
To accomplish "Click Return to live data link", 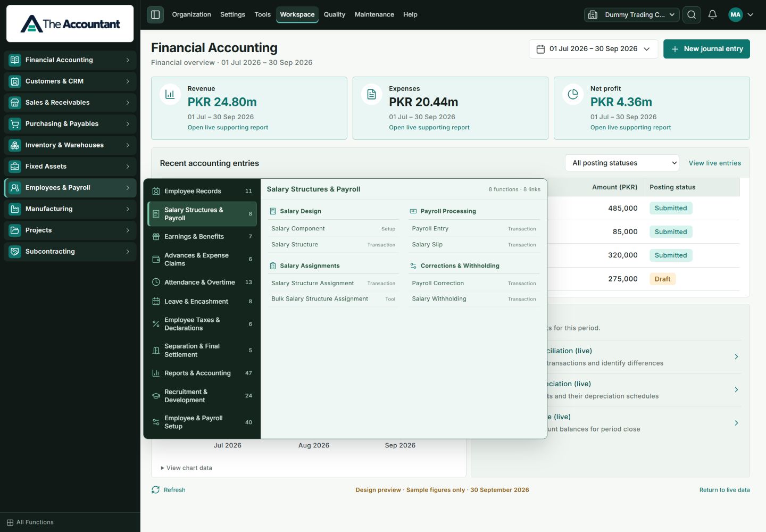I will (725, 490).
